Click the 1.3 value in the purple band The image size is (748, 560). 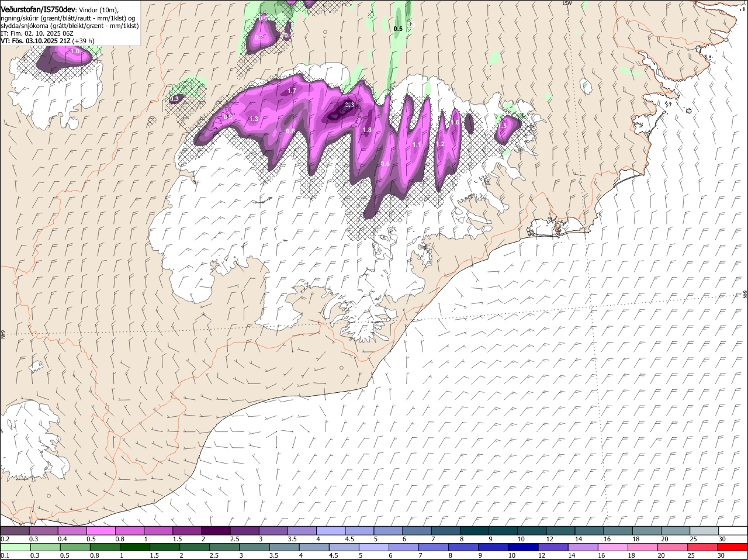tap(254, 119)
